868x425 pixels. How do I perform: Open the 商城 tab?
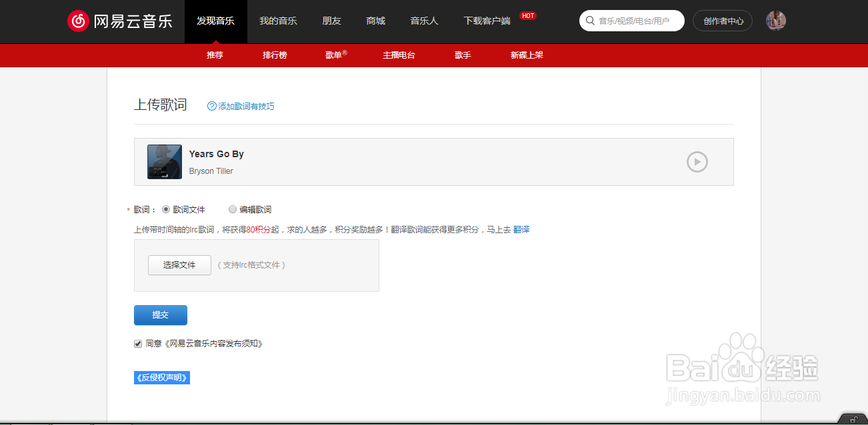[375, 21]
